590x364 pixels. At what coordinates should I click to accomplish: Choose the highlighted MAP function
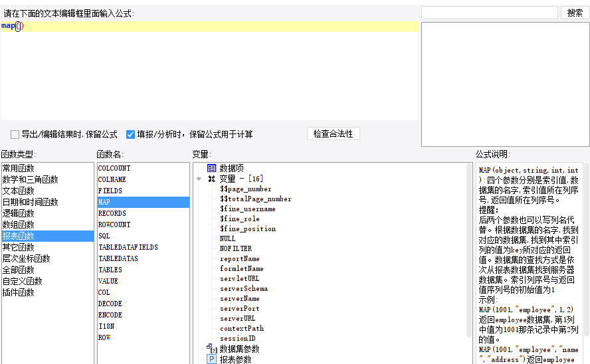click(x=143, y=202)
